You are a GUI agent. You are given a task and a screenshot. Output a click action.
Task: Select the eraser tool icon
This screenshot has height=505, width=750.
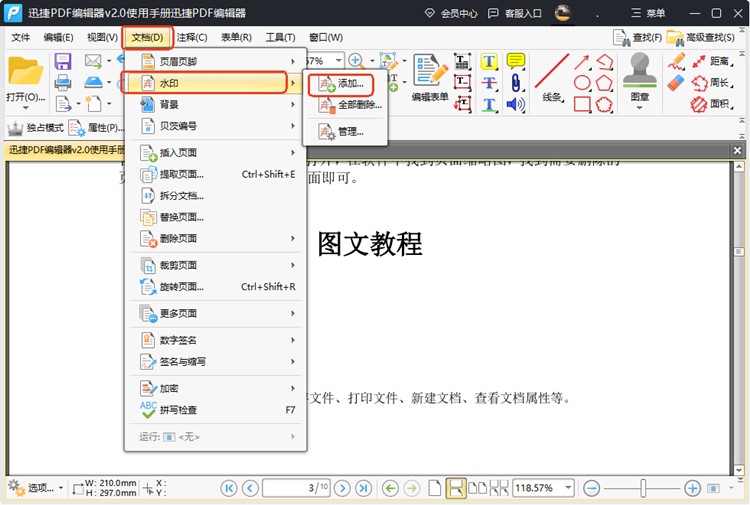click(x=676, y=83)
